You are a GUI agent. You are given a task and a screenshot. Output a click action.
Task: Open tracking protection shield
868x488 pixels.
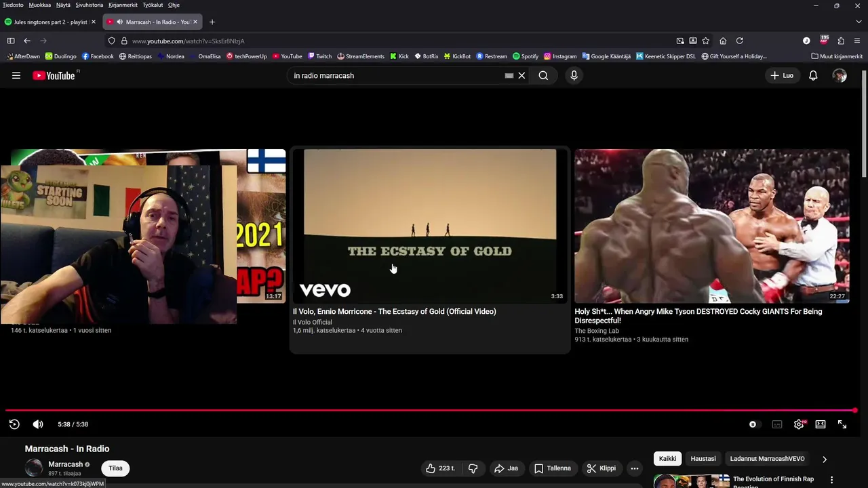pos(111,41)
